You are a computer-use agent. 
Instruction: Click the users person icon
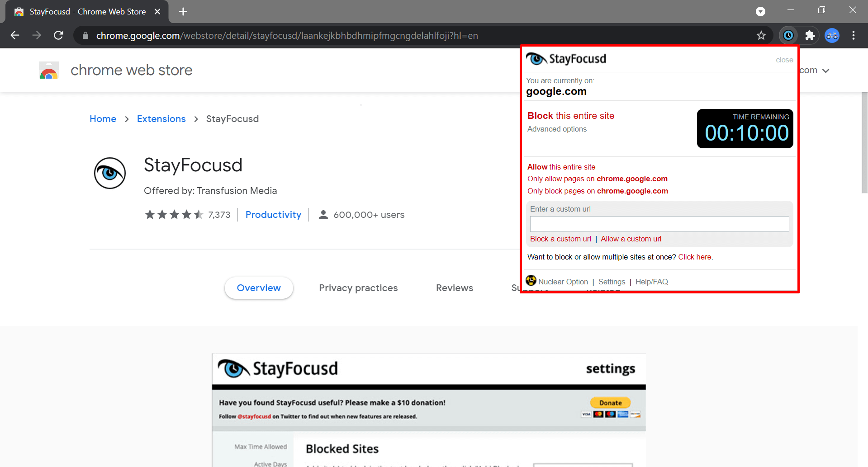(x=323, y=215)
